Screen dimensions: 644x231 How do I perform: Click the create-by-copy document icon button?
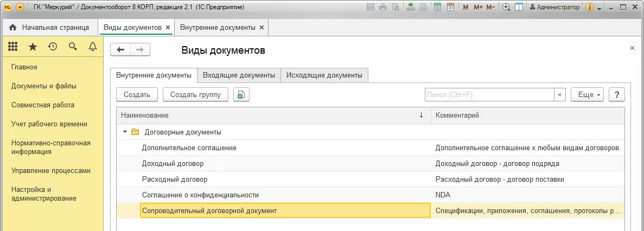pyautogui.click(x=241, y=95)
